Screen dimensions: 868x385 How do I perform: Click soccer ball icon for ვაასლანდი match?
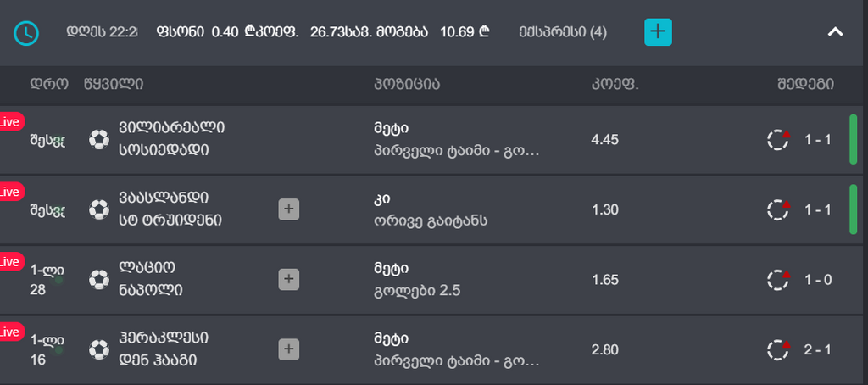tap(99, 209)
